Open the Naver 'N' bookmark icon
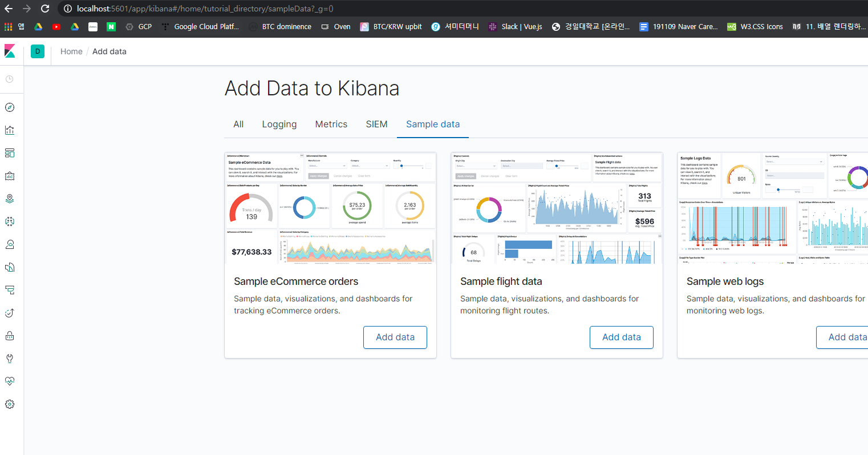 click(111, 26)
